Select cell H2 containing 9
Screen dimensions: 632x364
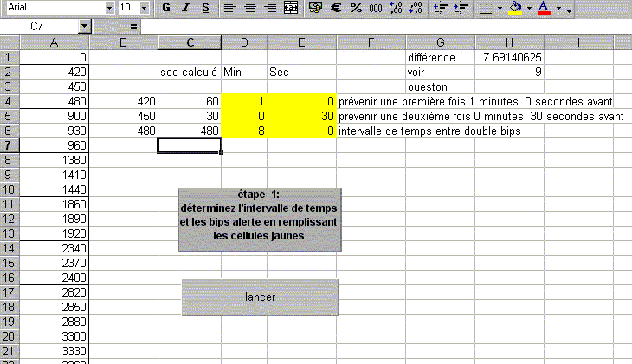coord(509,72)
